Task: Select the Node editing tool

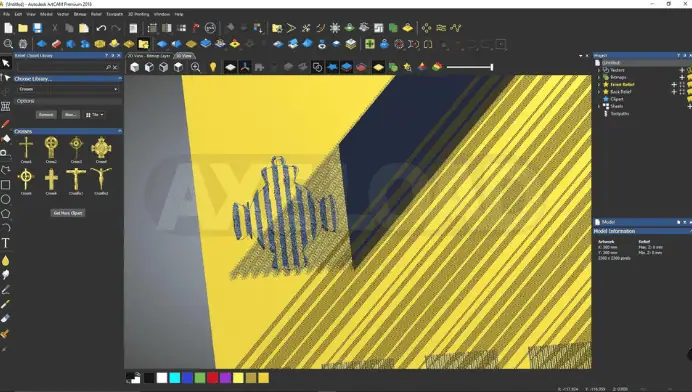Action: [6, 78]
